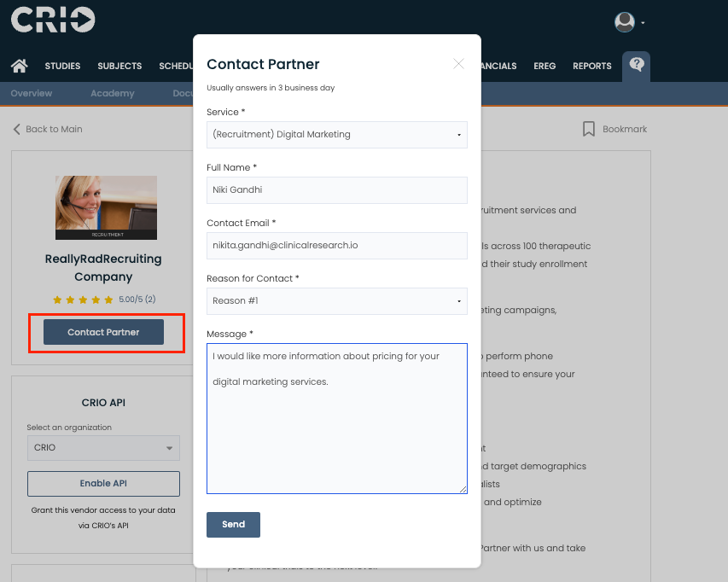Click into the Full Name field
The width and height of the screenshot is (728, 582).
point(336,189)
